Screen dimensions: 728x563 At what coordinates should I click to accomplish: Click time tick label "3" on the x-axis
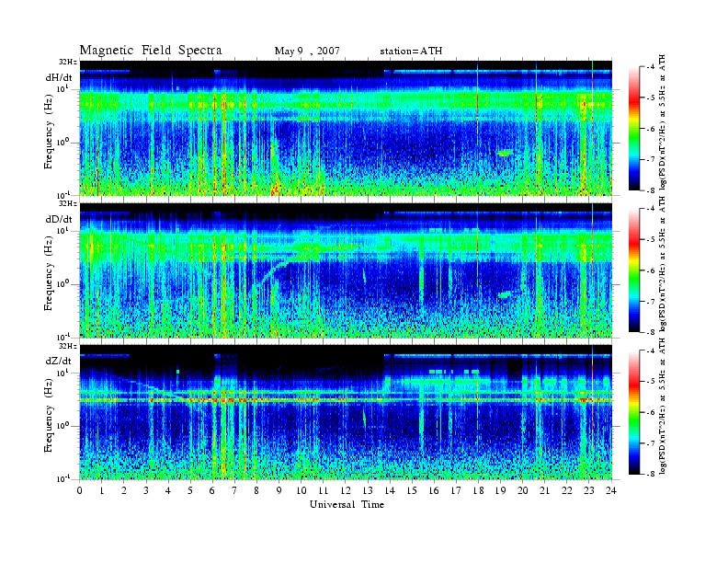[x=146, y=490]
